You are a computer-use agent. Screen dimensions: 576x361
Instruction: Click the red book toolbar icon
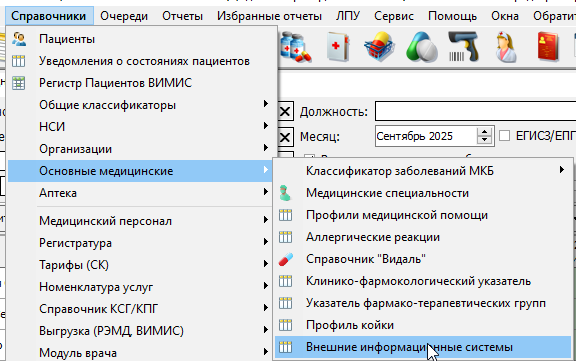pyautogui.click(x=548, y=47)
